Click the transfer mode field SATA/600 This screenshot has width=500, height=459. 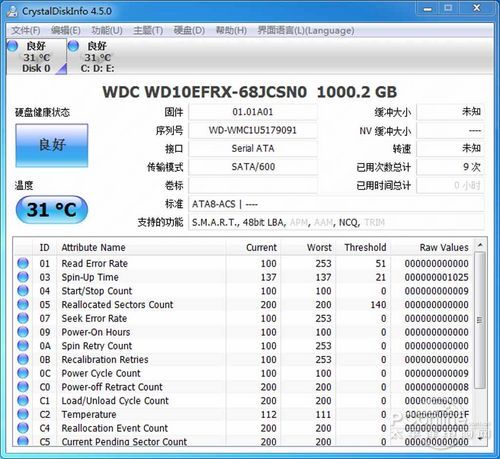point(253,167)
